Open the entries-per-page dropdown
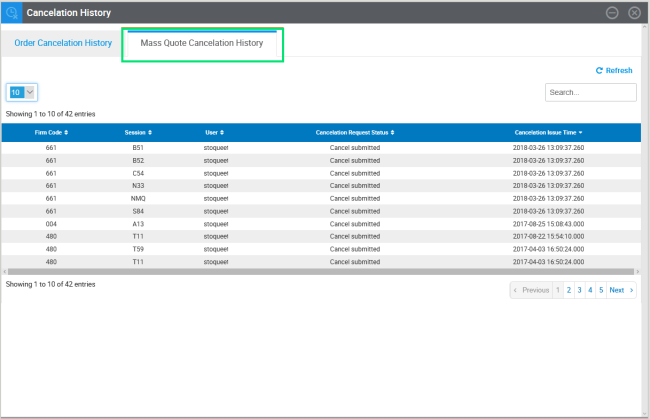The width and height of the screenshot is (650, 419). (x=22, y=92)
